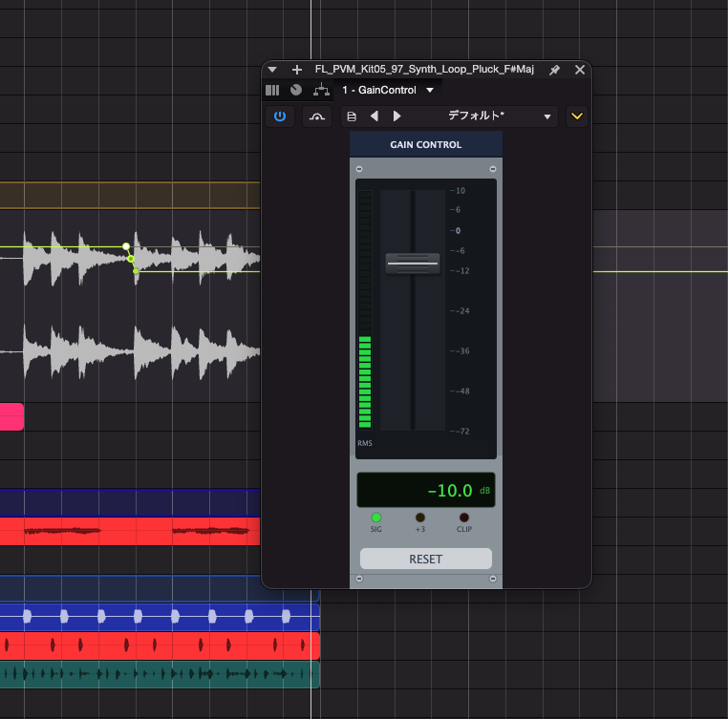Open the routing view icon
728x719 pixels.
(321, 90)
